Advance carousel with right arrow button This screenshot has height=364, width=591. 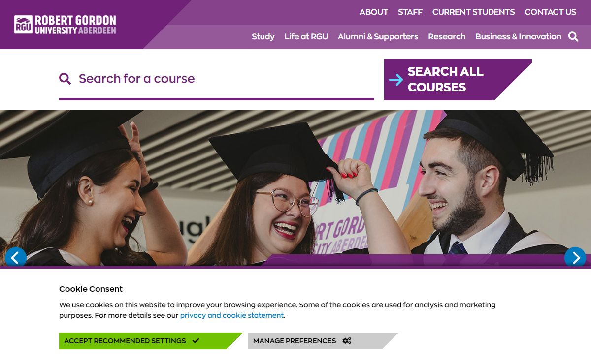[575, 257]
